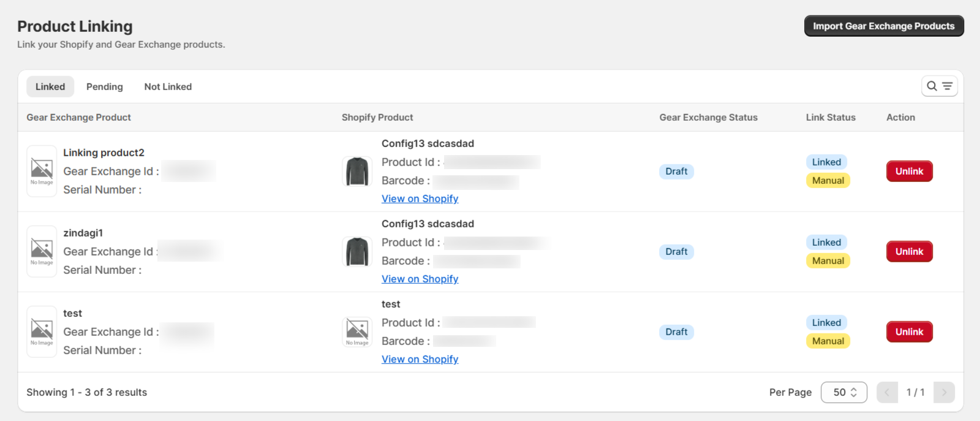Click the Gear Exchange Product column header
Image resolution: width=980 pixels, height=421 pixels.
click(78, 117)
